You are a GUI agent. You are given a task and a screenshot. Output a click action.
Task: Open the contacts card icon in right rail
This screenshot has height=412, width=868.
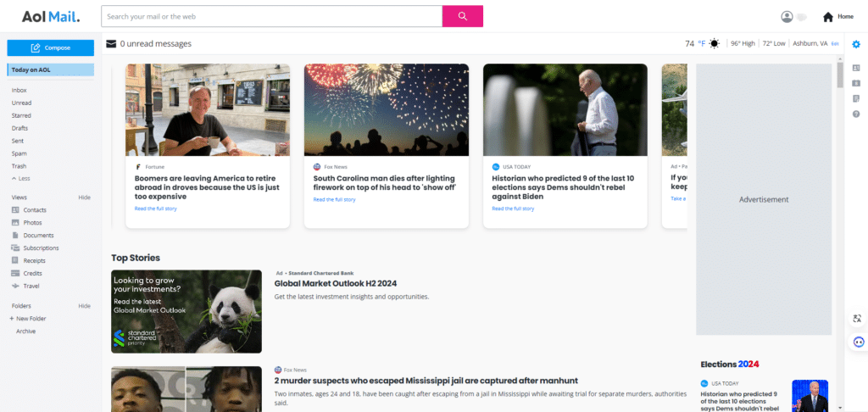click(856, 68)
